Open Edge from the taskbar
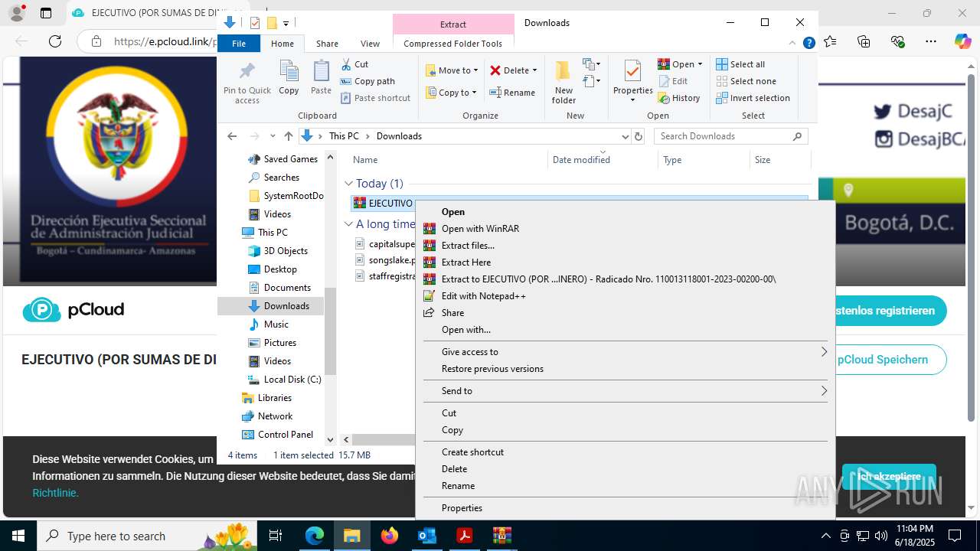 (315, 536)
